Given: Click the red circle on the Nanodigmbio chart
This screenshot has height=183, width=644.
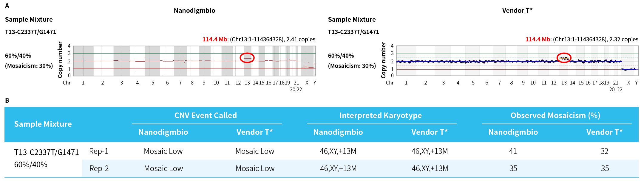Looking at the screenshot, I should coord(247,57).
